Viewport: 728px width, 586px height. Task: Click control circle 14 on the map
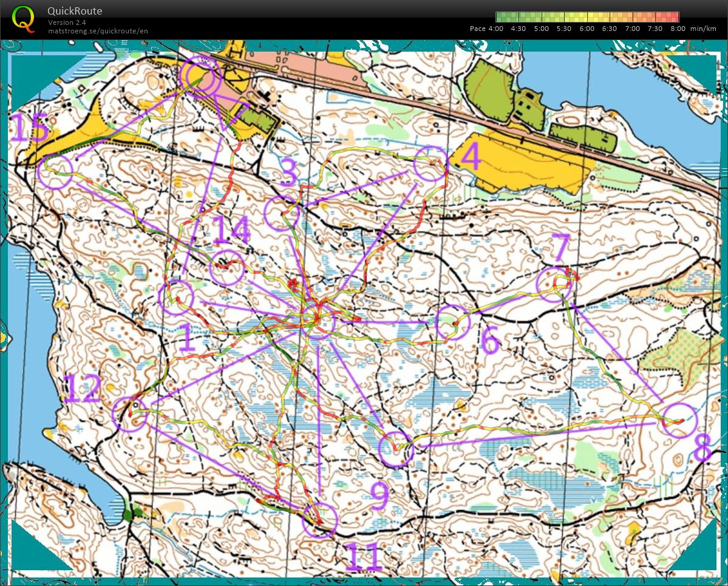pyautogui.click(x=226, y=268)
